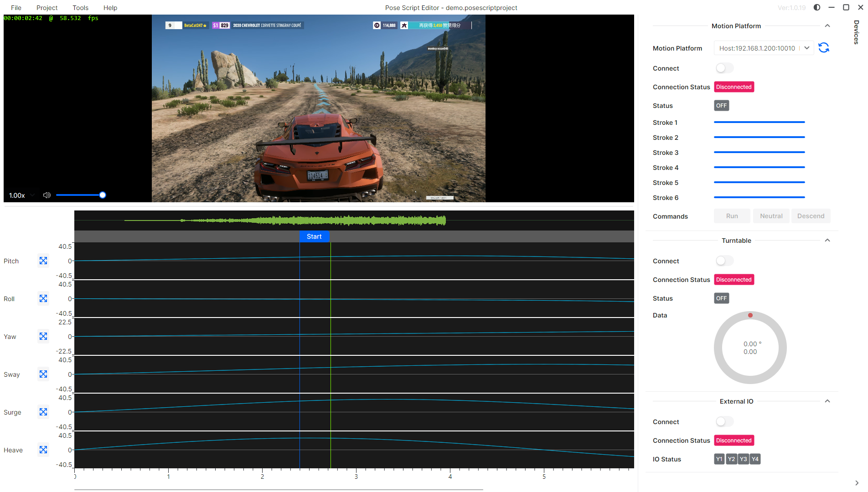Open the Motion Platform host dropdown
The width and height of the screenshot is (868, 492).
click(x=764, y=48)
